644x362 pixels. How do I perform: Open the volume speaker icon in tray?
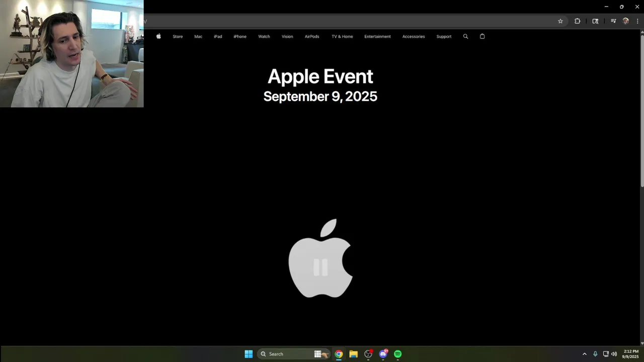614,354
